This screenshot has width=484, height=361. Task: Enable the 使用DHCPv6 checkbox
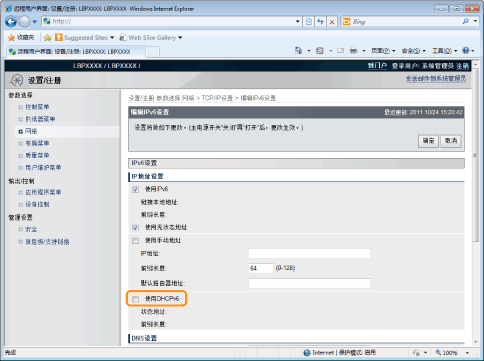135,299
